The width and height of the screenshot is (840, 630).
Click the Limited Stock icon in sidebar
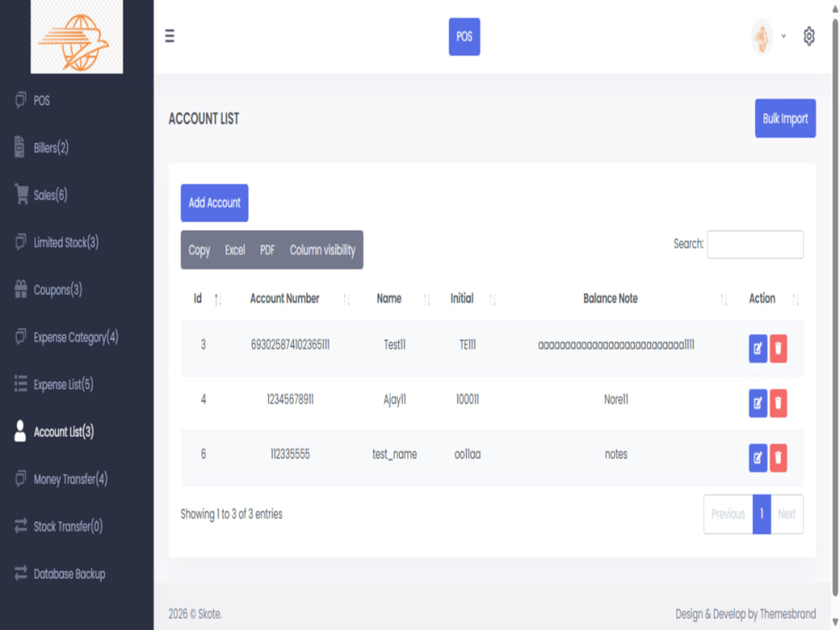(x=20, y=242)
